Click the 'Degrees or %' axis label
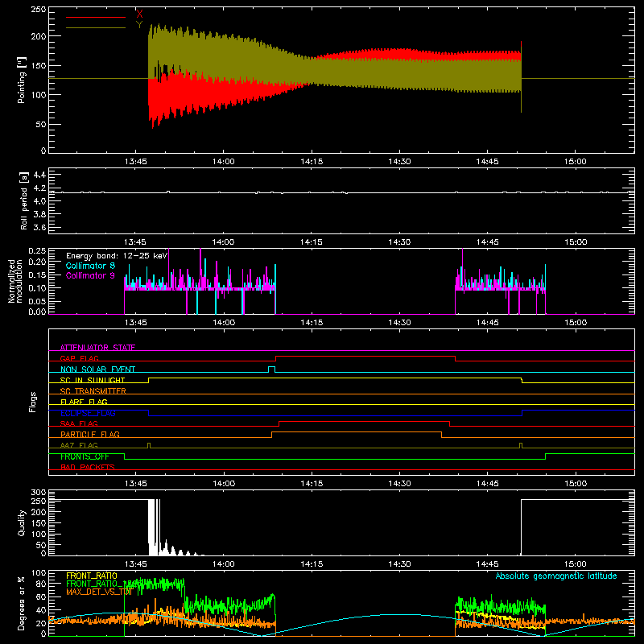 [22, 603]
